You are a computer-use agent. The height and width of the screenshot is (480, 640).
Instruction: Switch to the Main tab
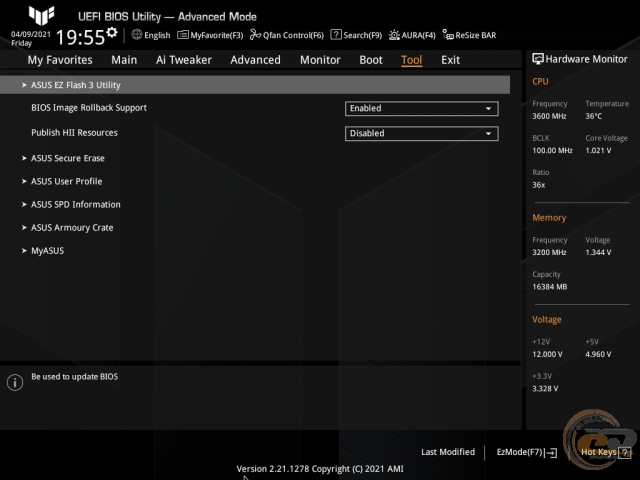(124, 60)
